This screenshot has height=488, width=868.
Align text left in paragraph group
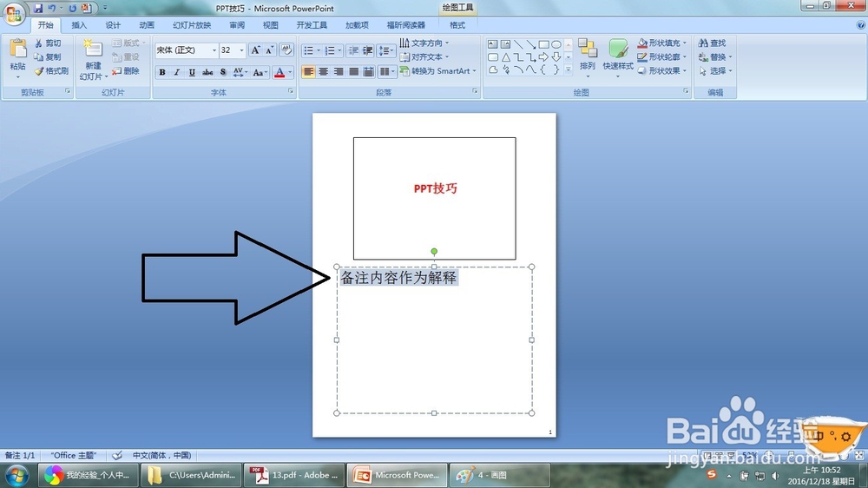pyautogui.click(x=308, y=71)
